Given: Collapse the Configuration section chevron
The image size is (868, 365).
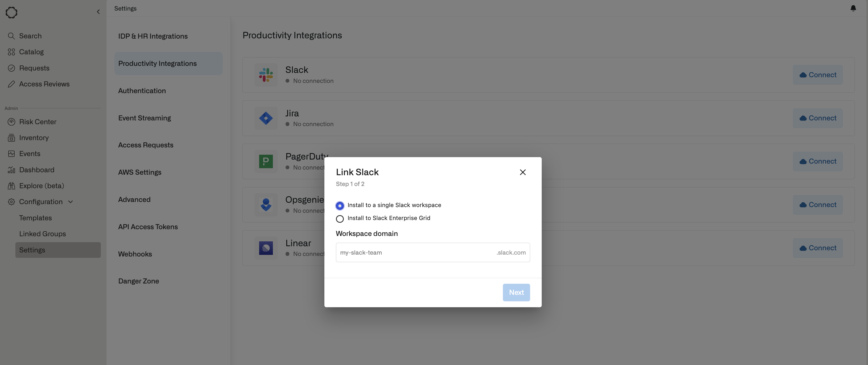Looking at the screenshot, I should (x=70, y=202).
